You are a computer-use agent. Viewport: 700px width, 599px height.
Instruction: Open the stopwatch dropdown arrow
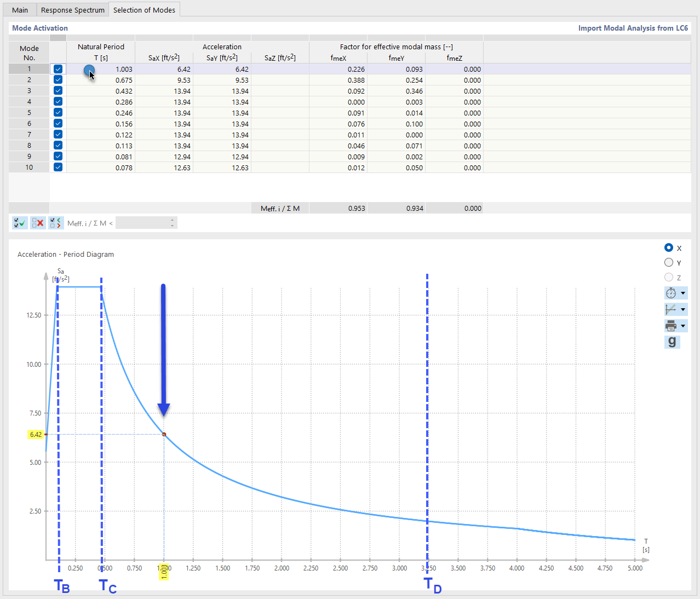pos(683,292)
